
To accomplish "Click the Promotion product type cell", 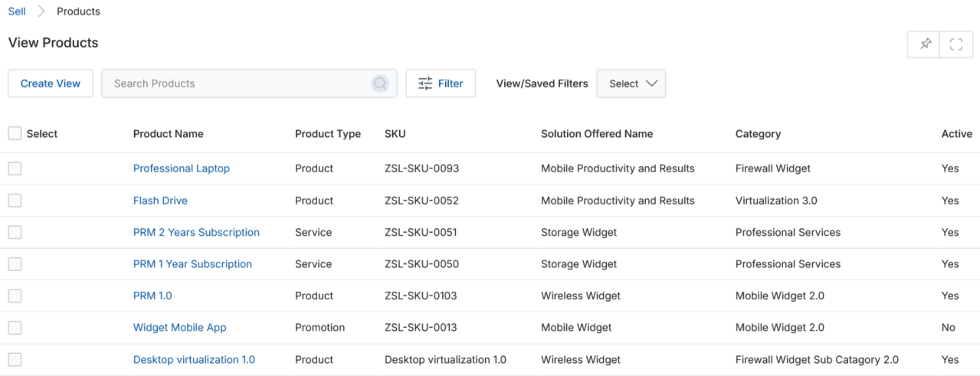I will click(320, 328).
